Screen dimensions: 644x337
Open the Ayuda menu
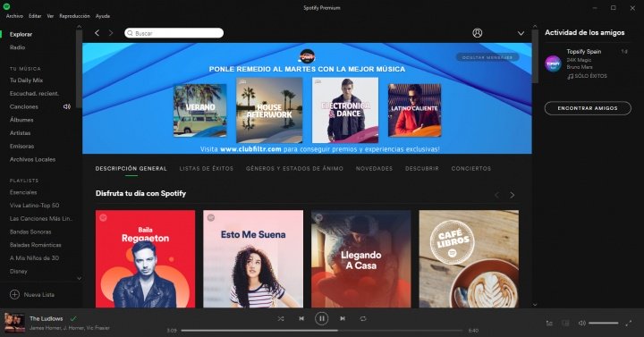(x=103, y=16)
